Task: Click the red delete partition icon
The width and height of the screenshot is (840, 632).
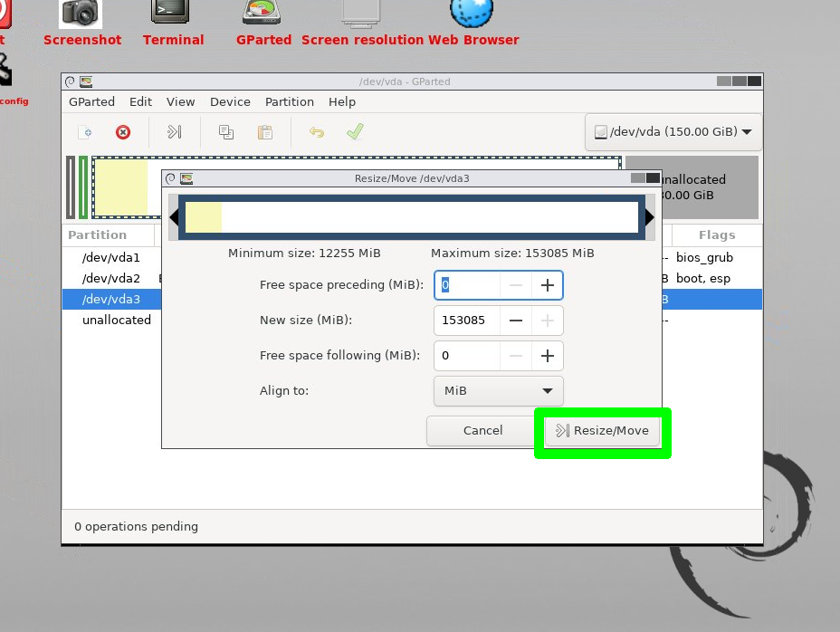Action: (x=123, y=132)
